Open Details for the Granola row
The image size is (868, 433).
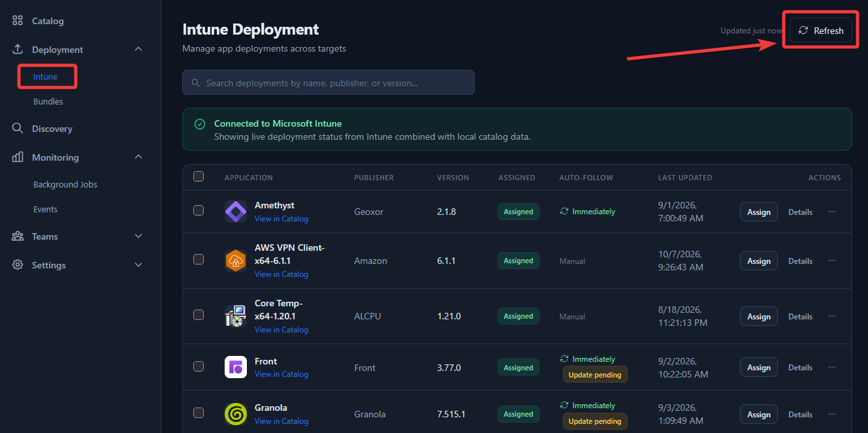[x=800, y=414]
